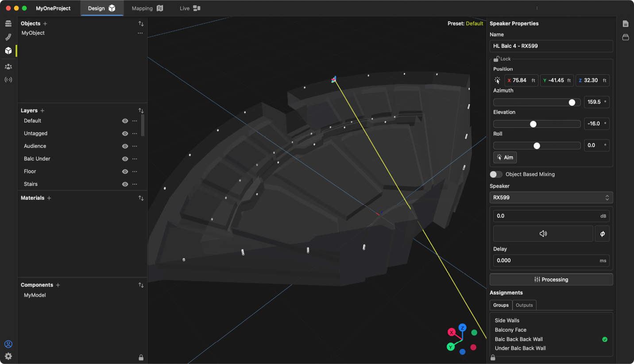Switch to the Outputs assignments tab
The width and height of the screenshot is (634, 364).
coord(524,305)
